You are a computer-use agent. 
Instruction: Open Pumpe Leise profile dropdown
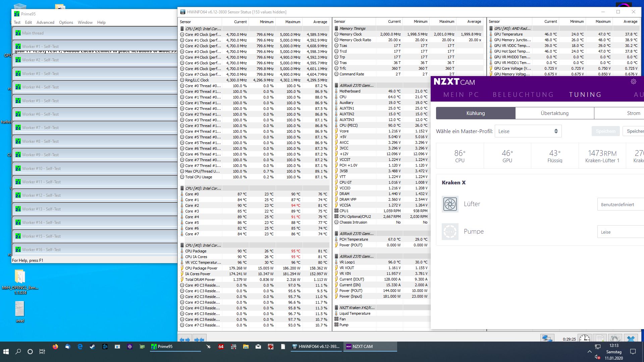[620, 232]
